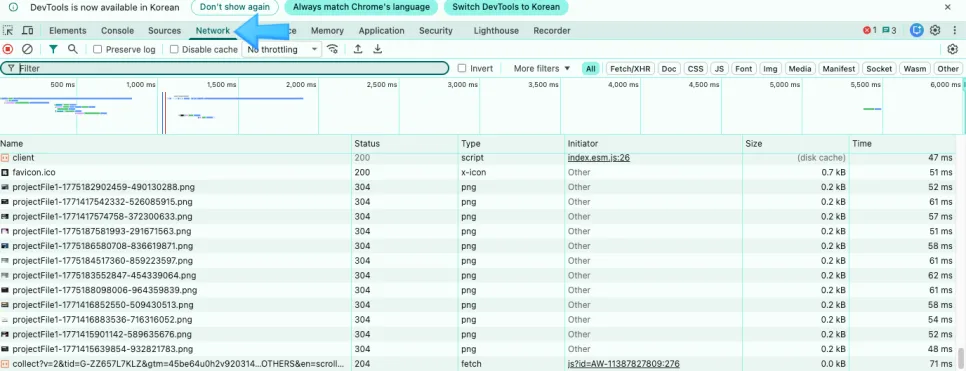
Task: Click the client row script icon
Action: [5, 158]
